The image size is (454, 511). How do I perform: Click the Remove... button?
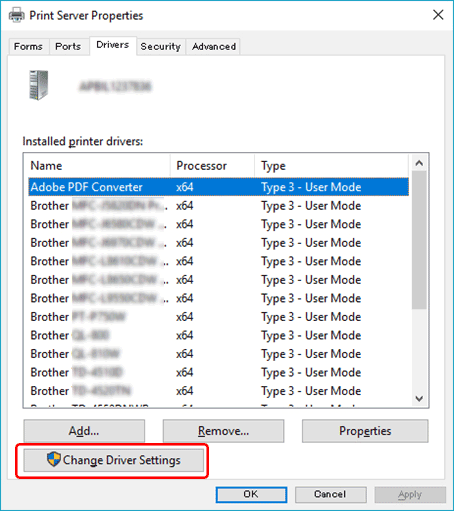[x=223, y=431]
